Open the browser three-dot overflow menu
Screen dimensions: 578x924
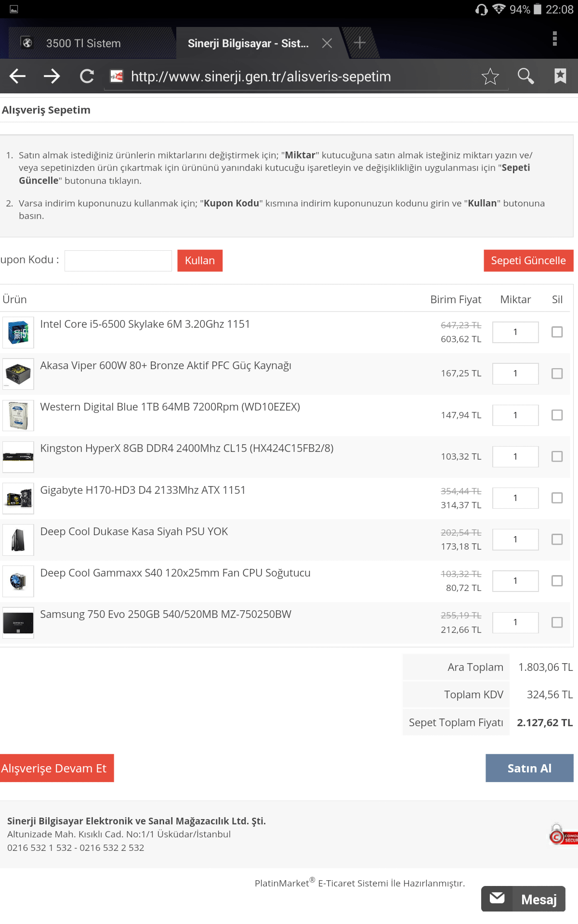(x=555, y=38)
